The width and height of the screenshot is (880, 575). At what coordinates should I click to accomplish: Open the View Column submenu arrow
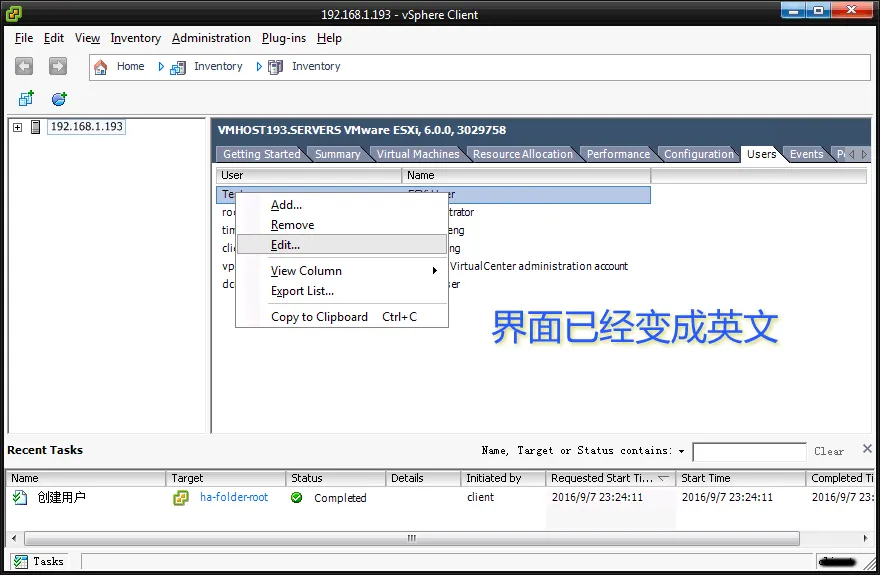tap(435, 271)
